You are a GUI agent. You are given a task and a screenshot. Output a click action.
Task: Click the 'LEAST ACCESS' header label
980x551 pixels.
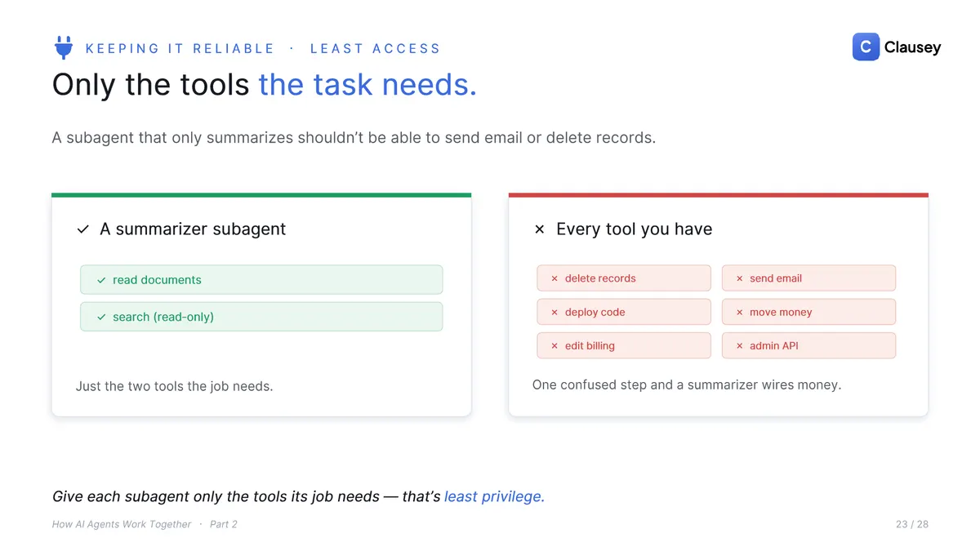pyautogui.click(x=375, y=49)
